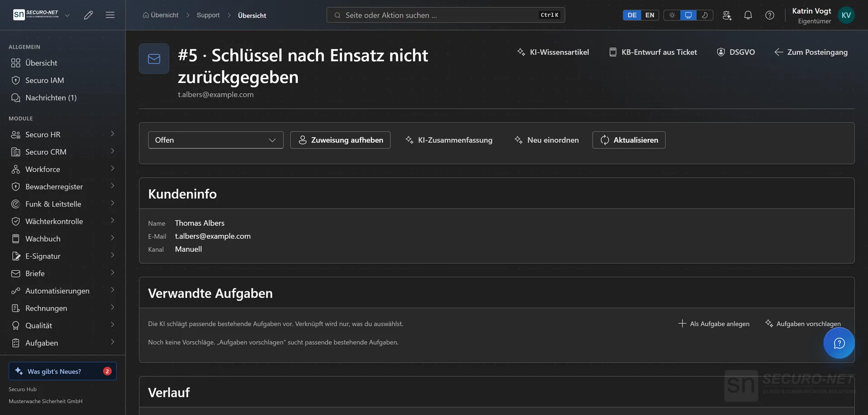Open 'Was gibt's Neues?' panel
Image resolution: width=868 pixels, height=415 pixels.
point(63,371)
